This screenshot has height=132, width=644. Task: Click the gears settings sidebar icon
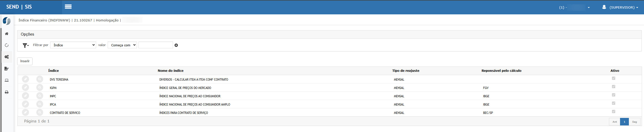click(x=7, y=57)
